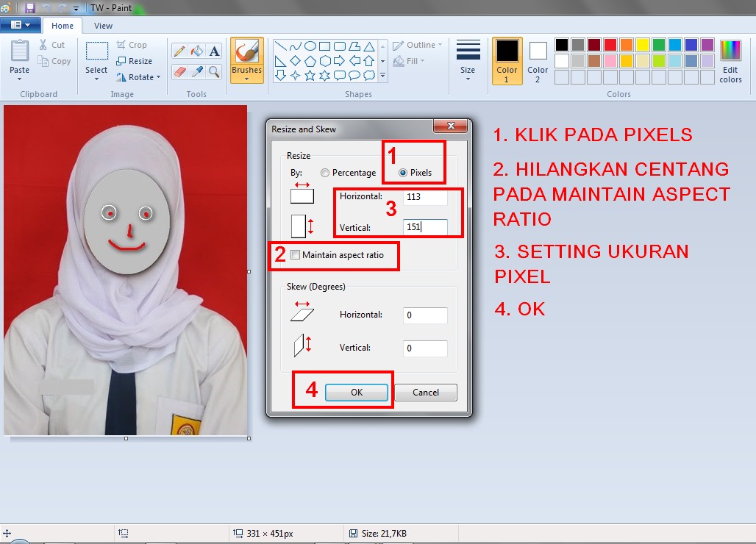The image size is (756, 544).
Task: Select the Magnifier tool
Action: click(x=214, y=72)
